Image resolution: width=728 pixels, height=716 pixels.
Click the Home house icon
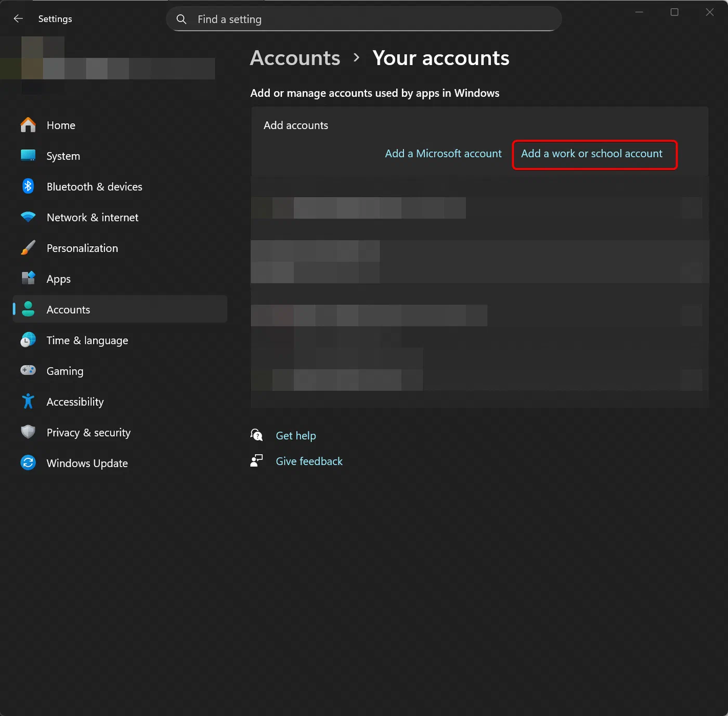pyautogui.click(x=28, y=125)
